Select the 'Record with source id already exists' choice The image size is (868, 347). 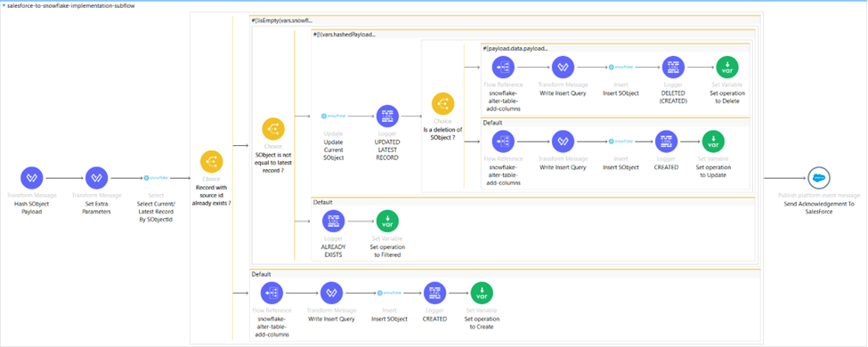pyautogui.click(x=211, y=161)
